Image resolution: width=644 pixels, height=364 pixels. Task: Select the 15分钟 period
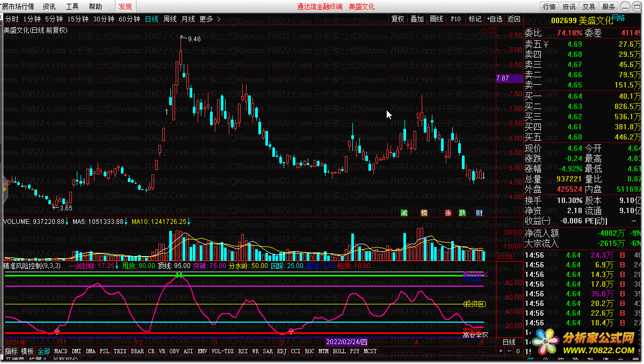[x=78, y=19]
